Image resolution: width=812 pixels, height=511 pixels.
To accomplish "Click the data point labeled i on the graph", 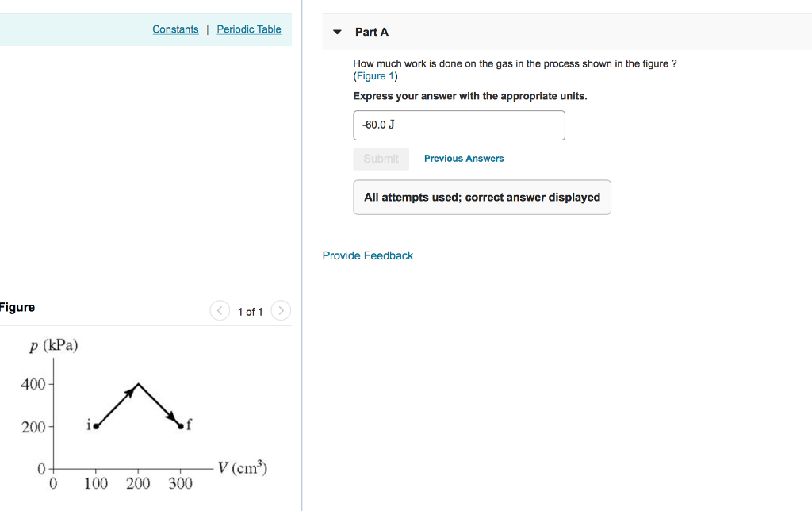I will click(x=97, y=426).
